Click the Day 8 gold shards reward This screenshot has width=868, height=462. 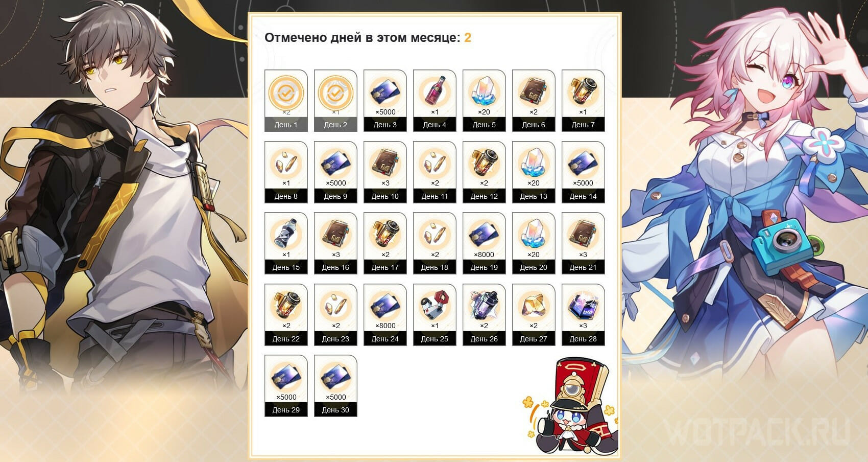(x=286, y=172)
